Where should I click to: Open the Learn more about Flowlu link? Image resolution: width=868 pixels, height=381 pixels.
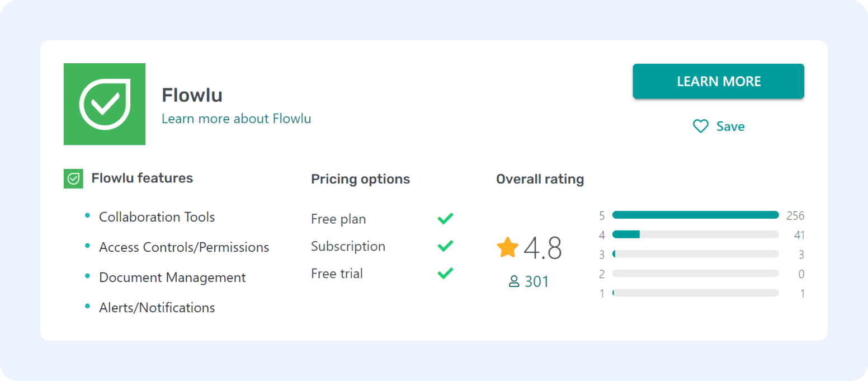point(237,119)
